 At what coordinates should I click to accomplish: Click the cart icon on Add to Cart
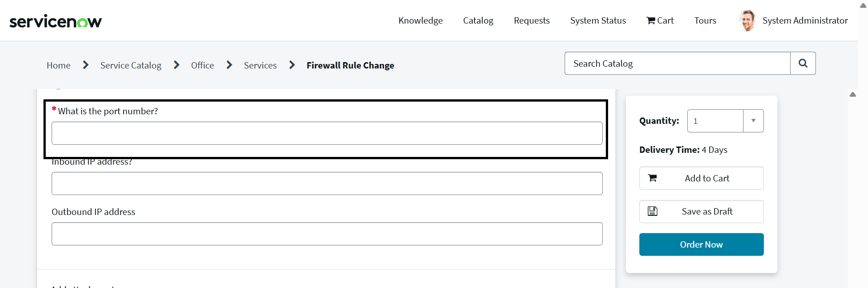point(652,178)
